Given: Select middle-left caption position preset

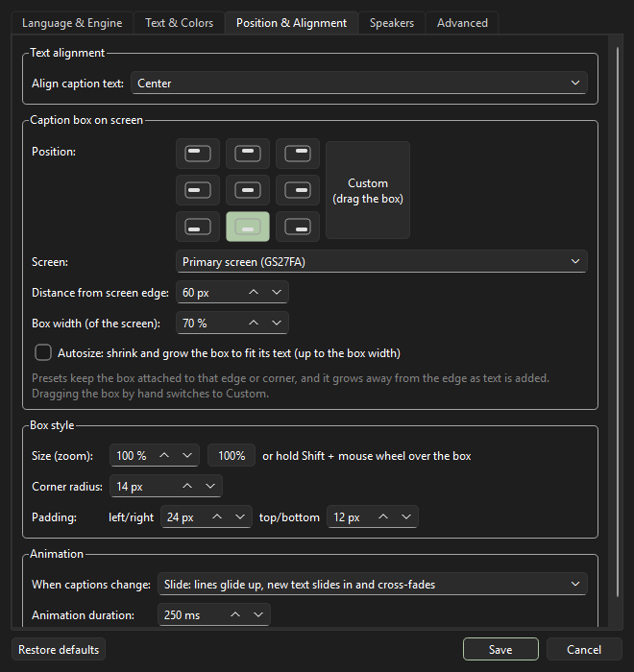Looking at the screenshot, I should point(198,190).
